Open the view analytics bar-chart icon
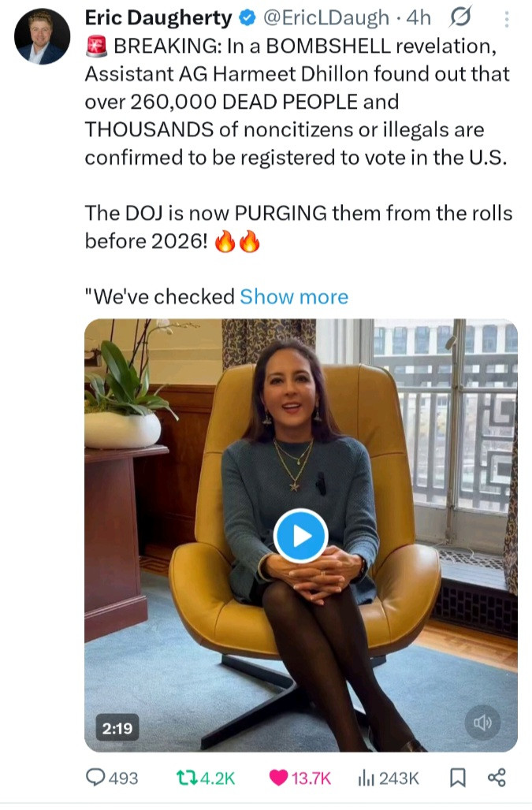Screen dimensions: 532x810 (366, 778)
